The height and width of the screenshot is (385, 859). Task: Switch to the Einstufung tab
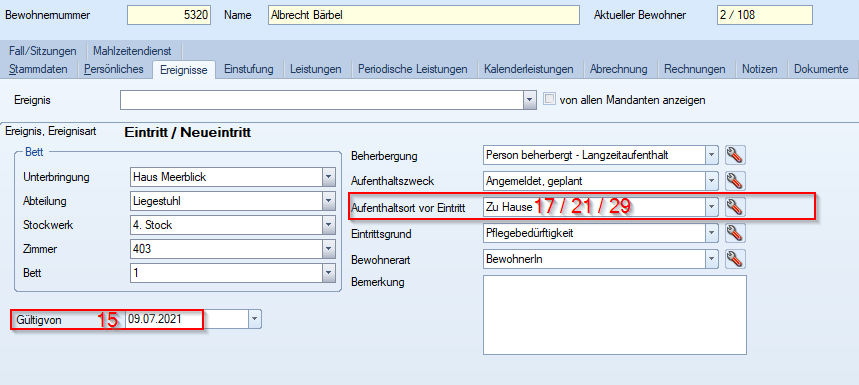point(249,69)
